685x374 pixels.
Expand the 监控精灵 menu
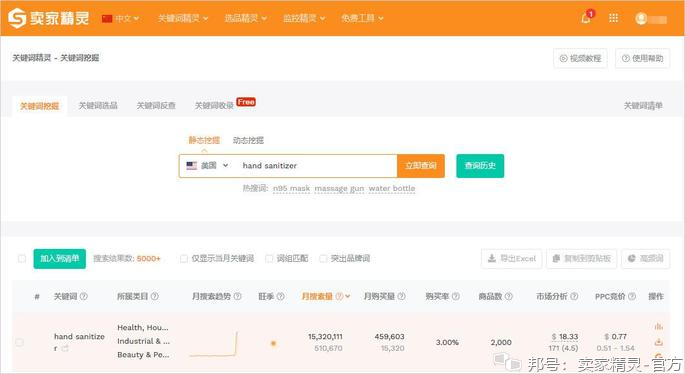[304, 18]
